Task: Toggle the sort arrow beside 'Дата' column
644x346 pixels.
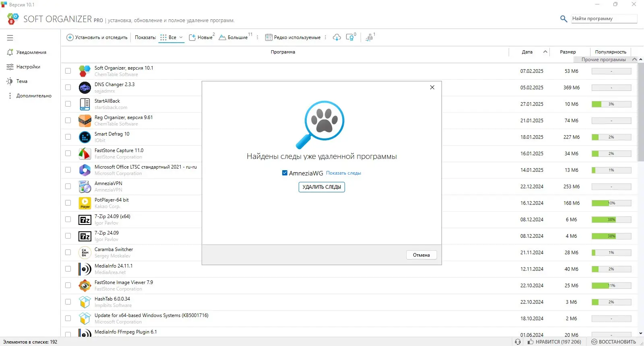Action: (545, 52)
